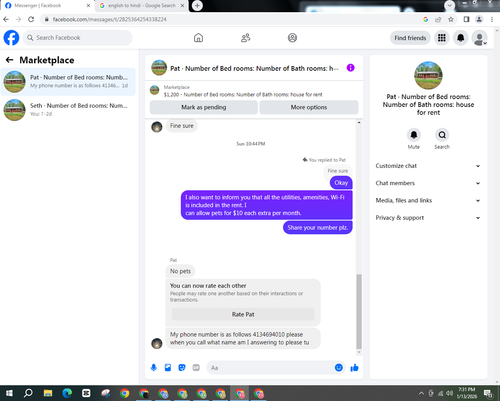Open Chrome profile icon in toolbar
The width and height of the screenshot is (500, 401).
tap(479, 19)
